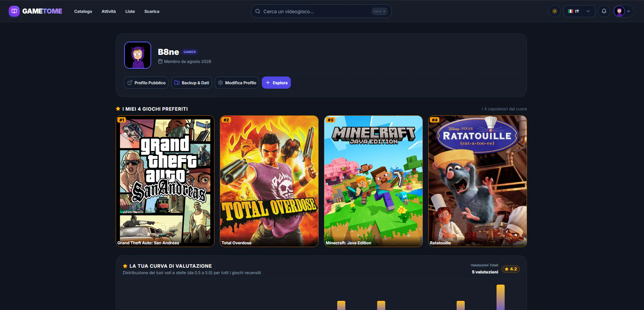Open the Ratatouille game card
Image resolution: width=644 pixels, height=310 pixels.
coord(478,181)
